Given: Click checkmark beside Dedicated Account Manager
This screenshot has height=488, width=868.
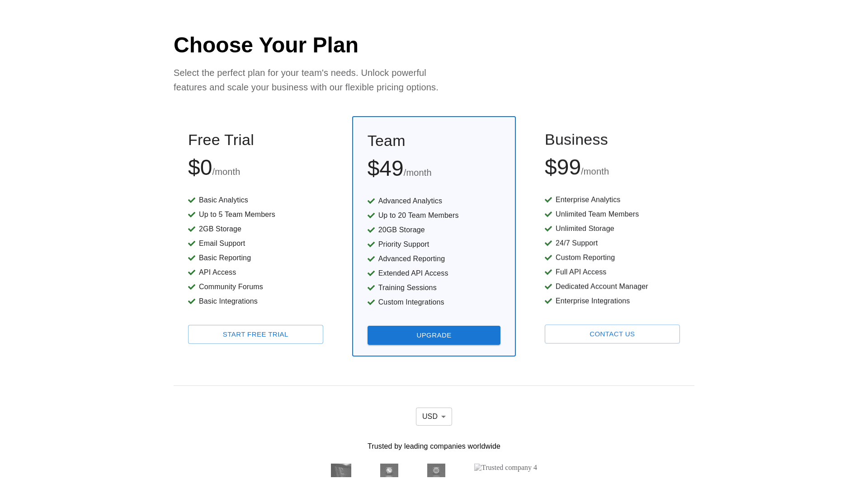Looking at the screenshot, I should 548,286.
